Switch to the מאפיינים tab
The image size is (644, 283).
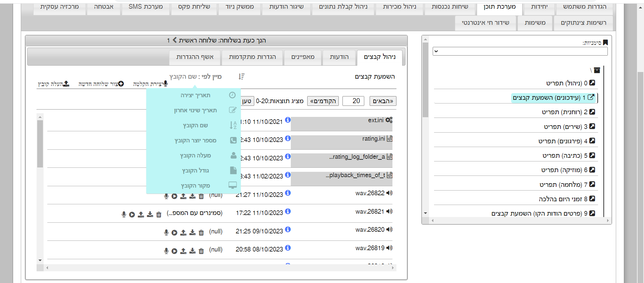[303, 57]
